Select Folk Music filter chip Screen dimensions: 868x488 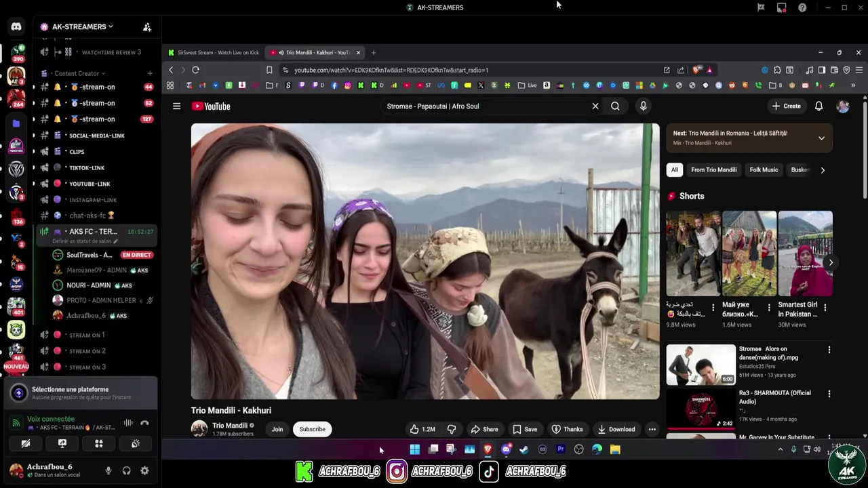[764, 170]
